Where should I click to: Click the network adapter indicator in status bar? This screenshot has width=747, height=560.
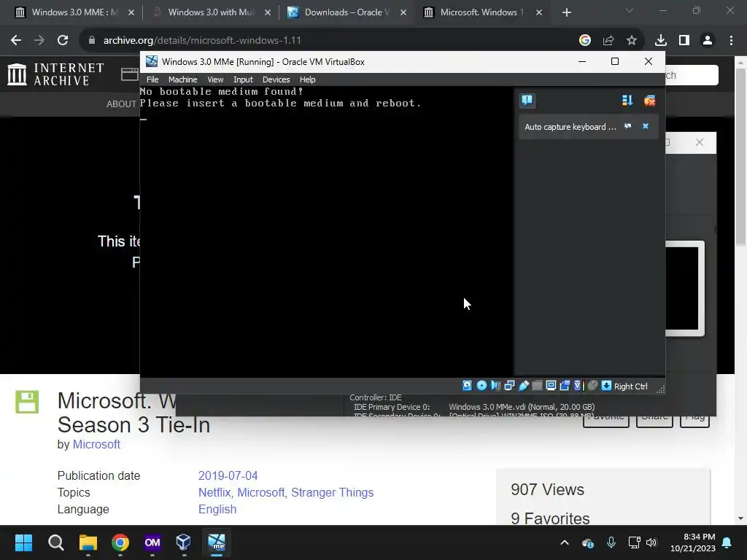tap(509, 386)
